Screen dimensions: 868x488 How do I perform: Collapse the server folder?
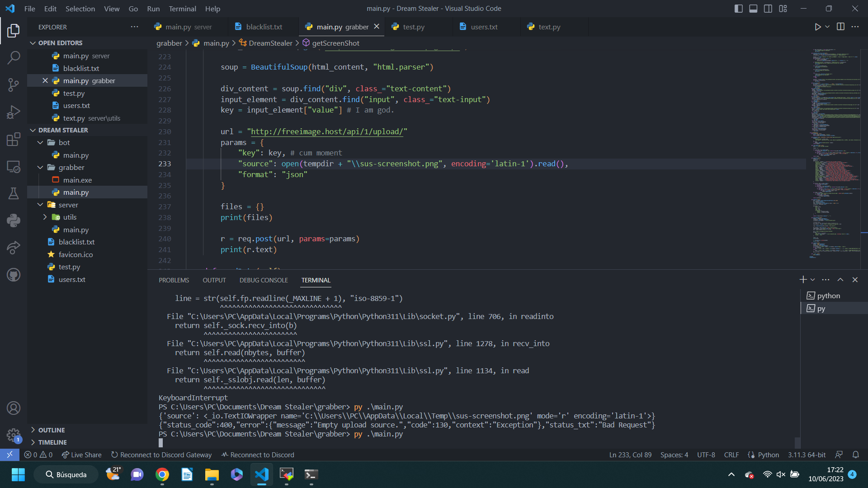pyautogui.click(x=87, y=205)
